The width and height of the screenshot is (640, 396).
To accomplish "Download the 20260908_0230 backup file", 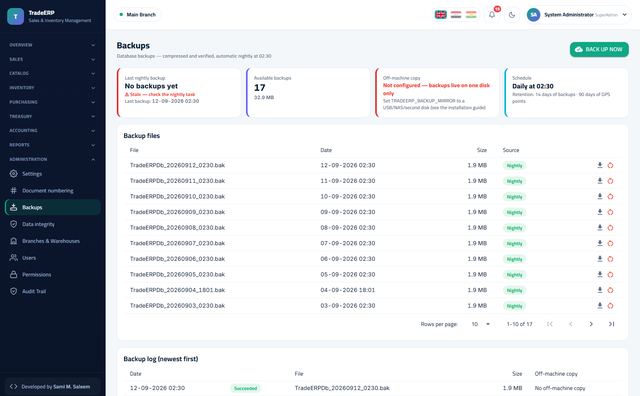I will [600, 228].
